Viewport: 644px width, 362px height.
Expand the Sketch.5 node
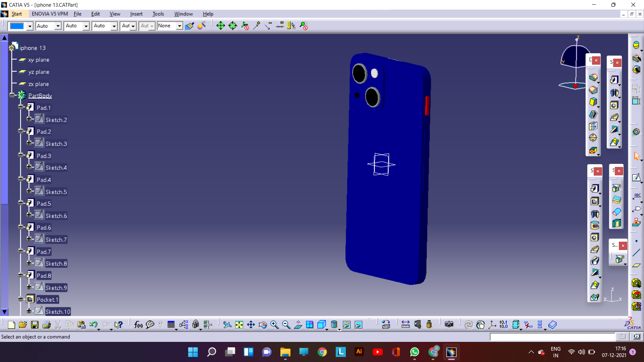(x=29, y=191)
